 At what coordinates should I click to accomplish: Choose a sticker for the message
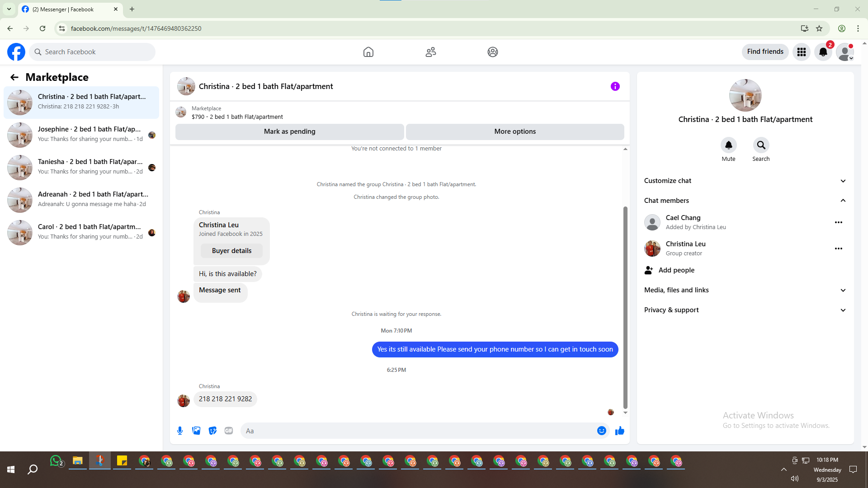212,431
